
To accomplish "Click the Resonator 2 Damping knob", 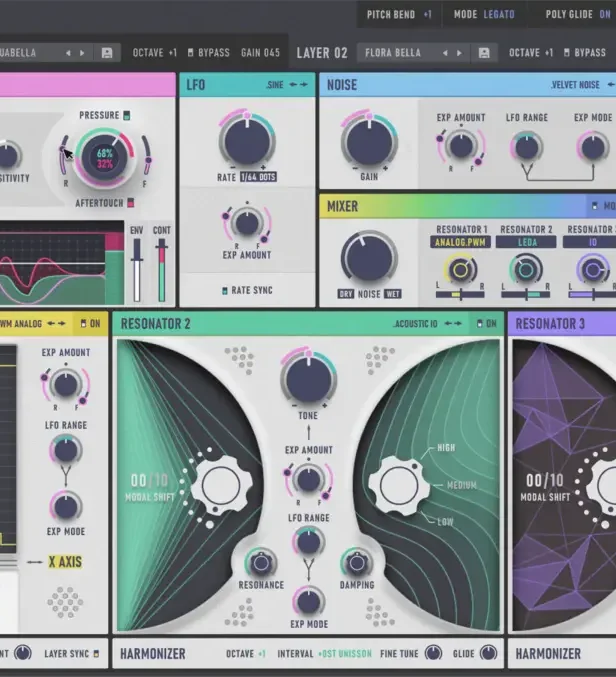I will tap(357, 563).
